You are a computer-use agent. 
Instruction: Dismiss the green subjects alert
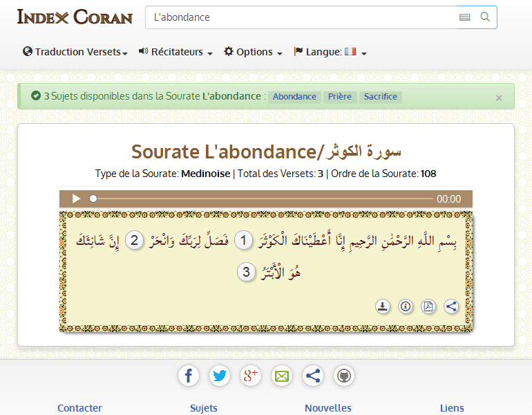[499, 98]
